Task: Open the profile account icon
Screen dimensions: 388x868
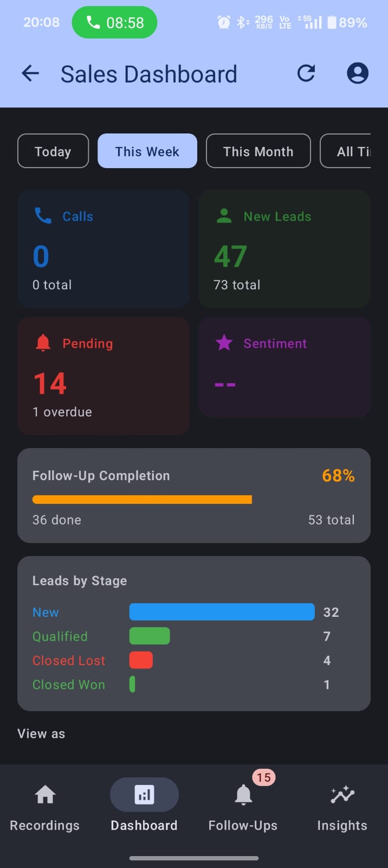Action: pos(357,73)
